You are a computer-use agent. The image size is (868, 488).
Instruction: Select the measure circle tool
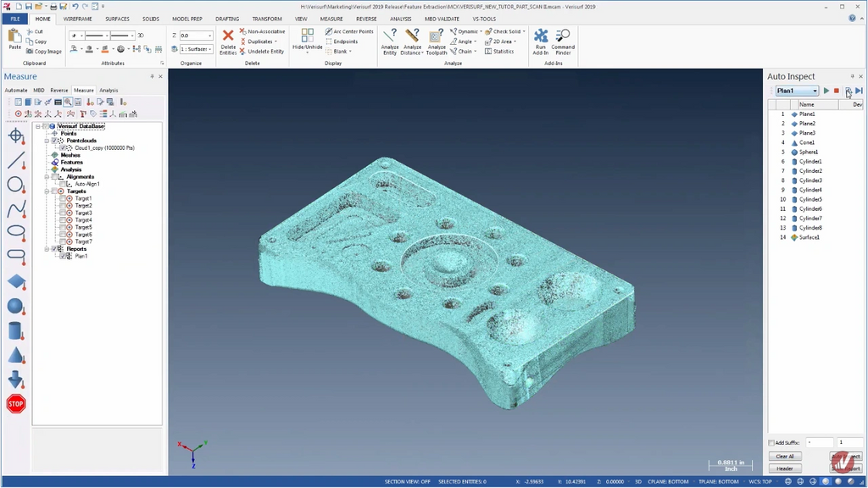click(15, 184)
